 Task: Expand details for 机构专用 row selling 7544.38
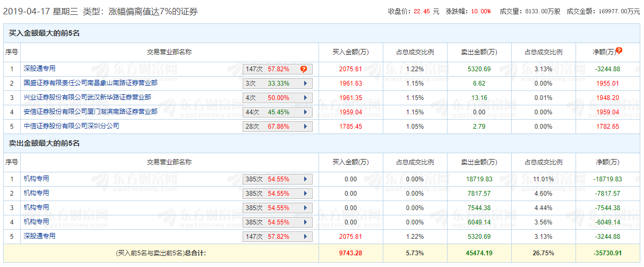(305, 208)
